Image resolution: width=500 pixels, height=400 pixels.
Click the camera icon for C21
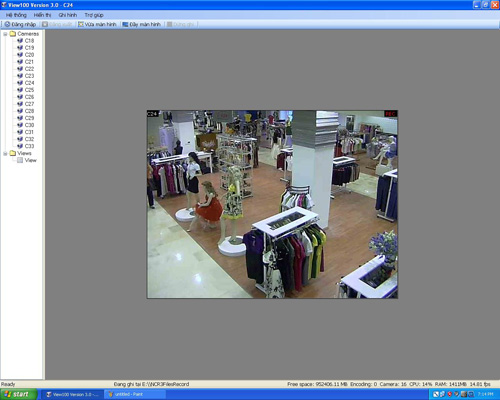(20, 62)
